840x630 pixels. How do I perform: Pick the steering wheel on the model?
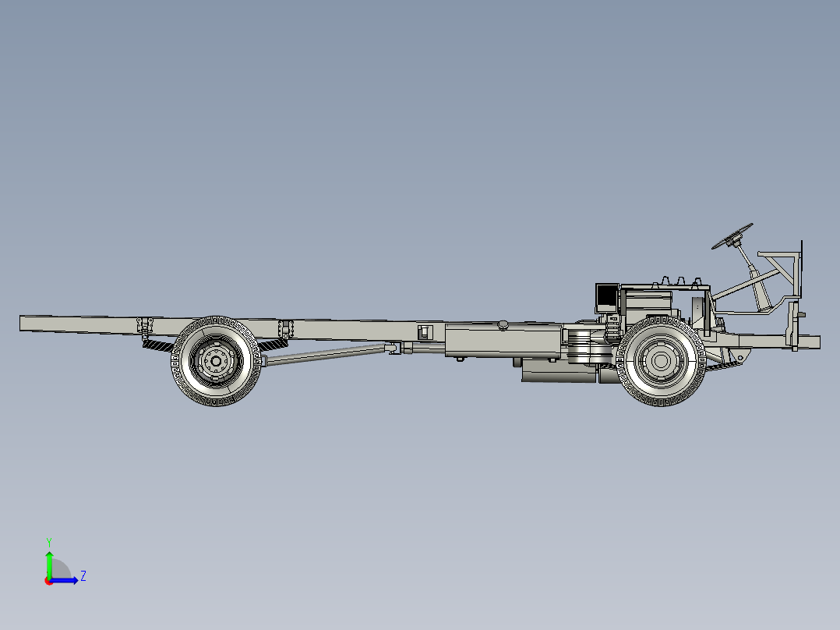point(732,236)
